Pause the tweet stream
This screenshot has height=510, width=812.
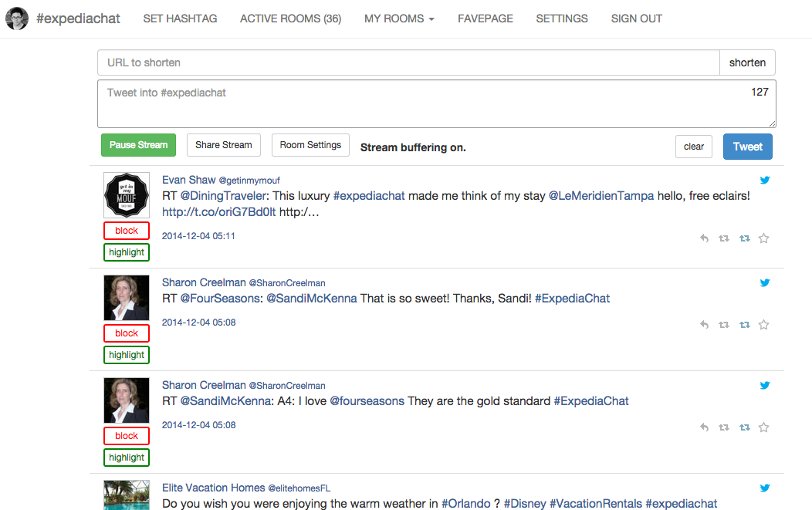coord(138,145)
